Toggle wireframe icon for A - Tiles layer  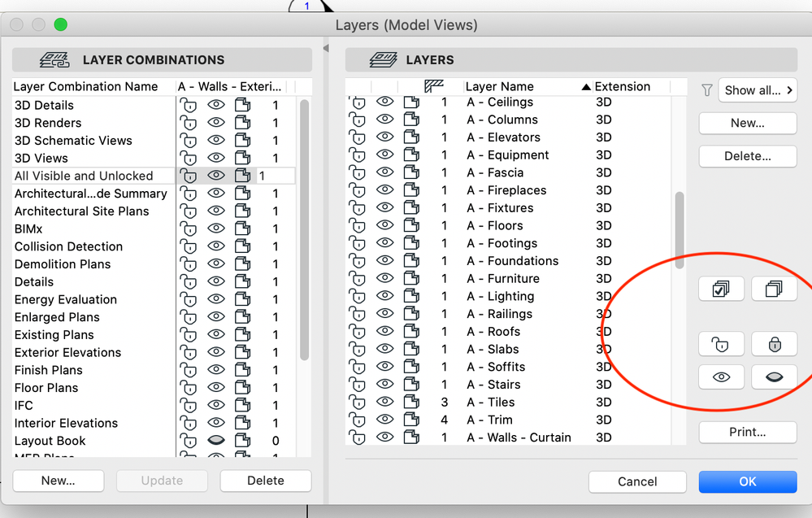411,402
